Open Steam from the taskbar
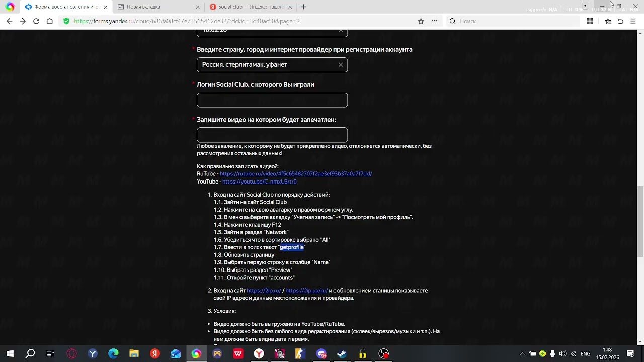This screenshot has height=362, width=644. (342, 354)
